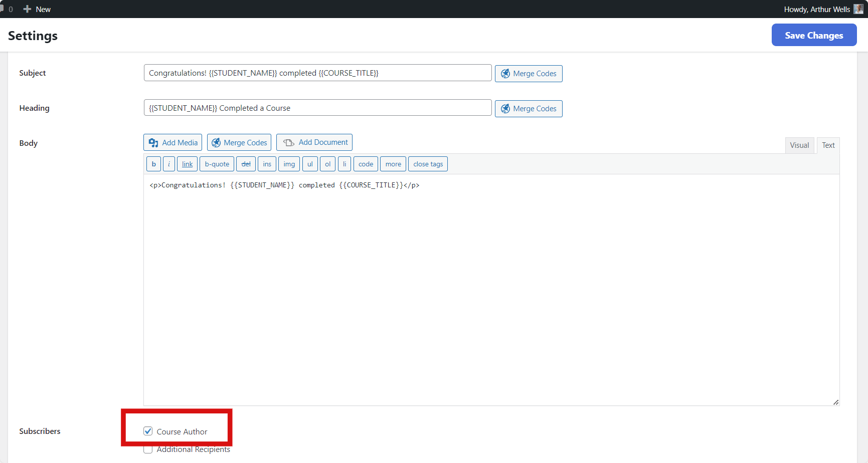Click the Add Document icon
868x463 pixels.
click(x=289, y=143)
